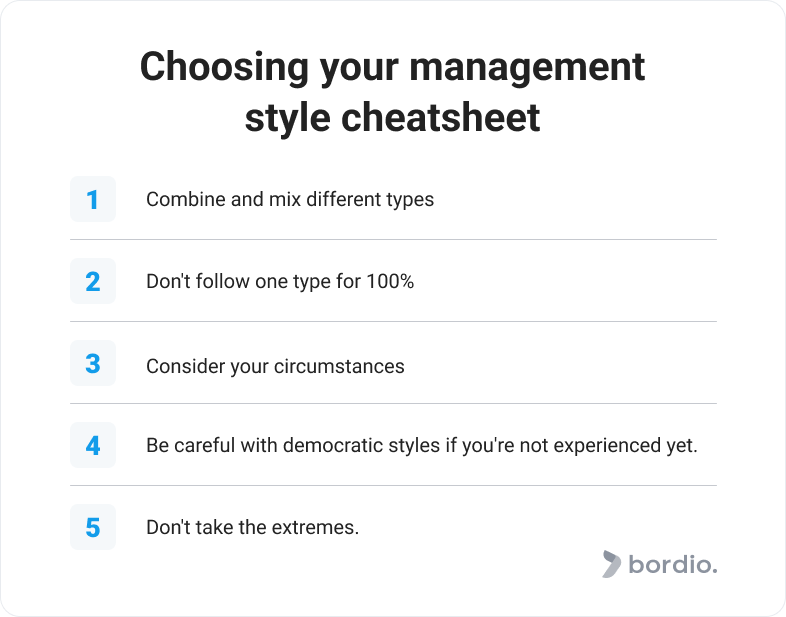Select 'Don't take the extremes.' item

[253, 527]
